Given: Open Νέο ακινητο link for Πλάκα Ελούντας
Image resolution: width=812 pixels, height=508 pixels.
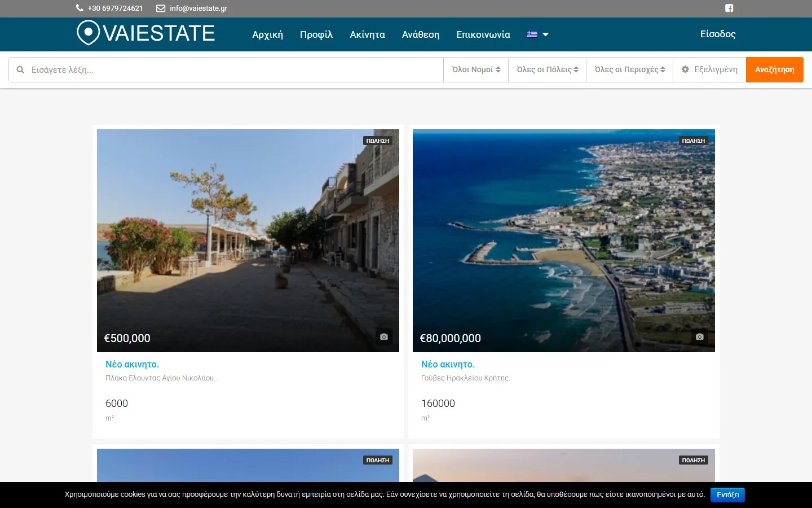Looking at the screenshot, I should [x=132, y=364].
